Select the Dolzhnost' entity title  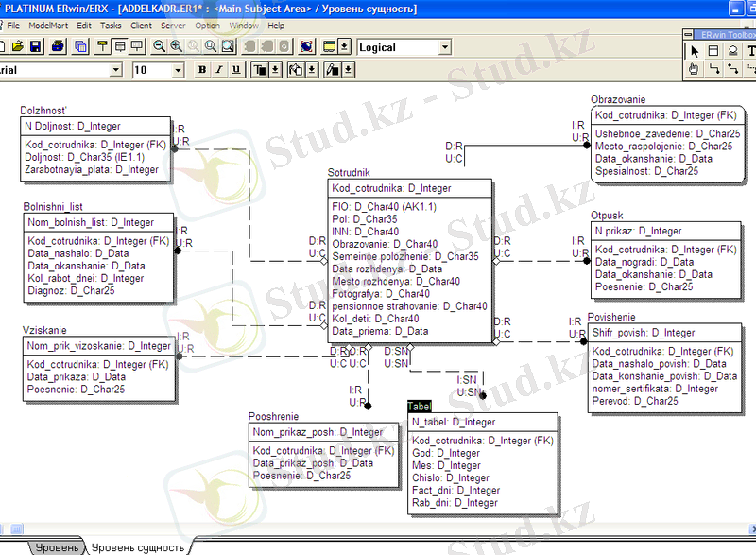tap(43, 111)
